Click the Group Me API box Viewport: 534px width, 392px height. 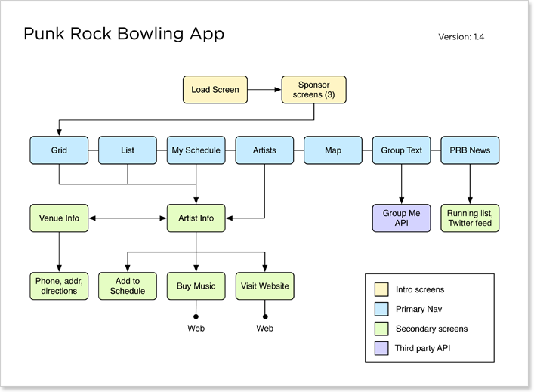401,218
